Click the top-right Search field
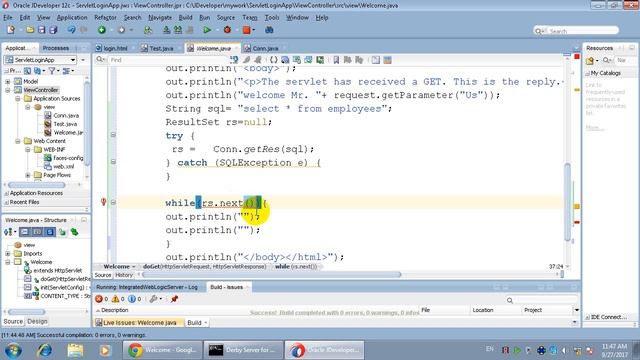Viewport: 640px width, 360px height. [576, 31]
